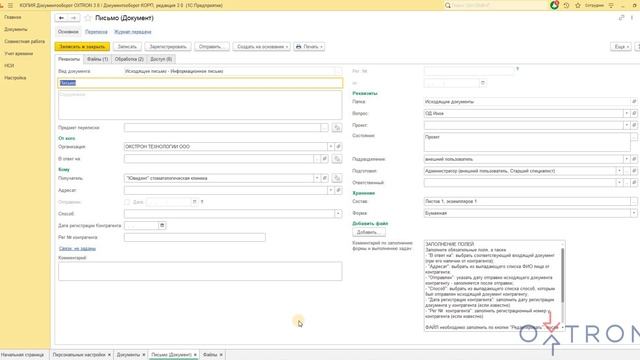Open the copy-link icon at form top right

pyautogui.click(x=621, y=18)
